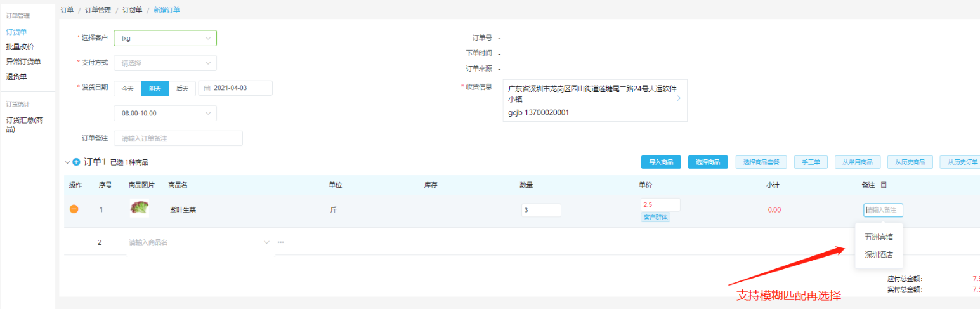This screenshot has height=309, width=980.
Task: Choose 深圳酒店 from remark suggestions
Action: tap(879, 254)
